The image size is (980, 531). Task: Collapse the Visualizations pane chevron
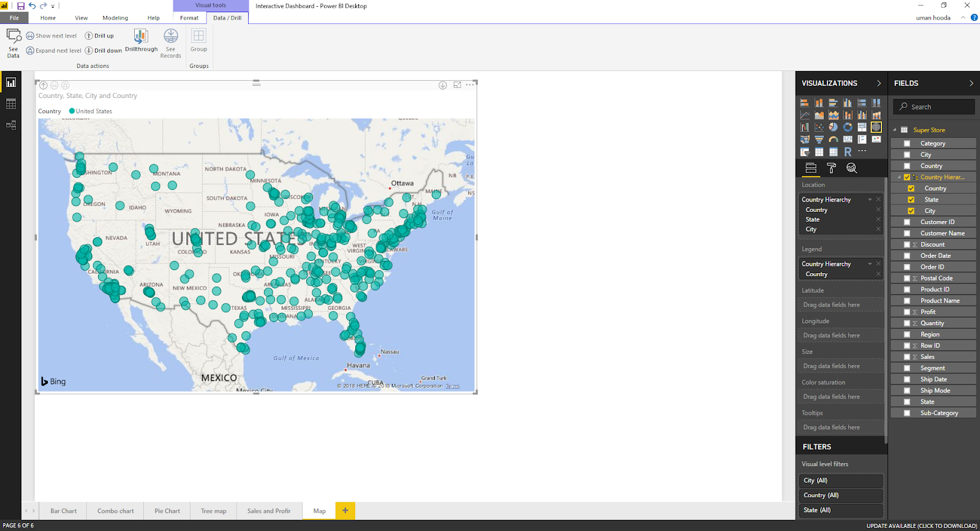879,83
